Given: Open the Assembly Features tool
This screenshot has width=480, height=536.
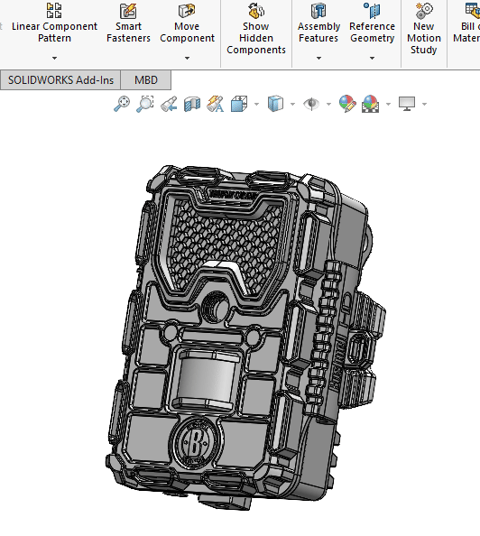Looking at the screenshot, I should pyautogui.click(x=319, y=23).
